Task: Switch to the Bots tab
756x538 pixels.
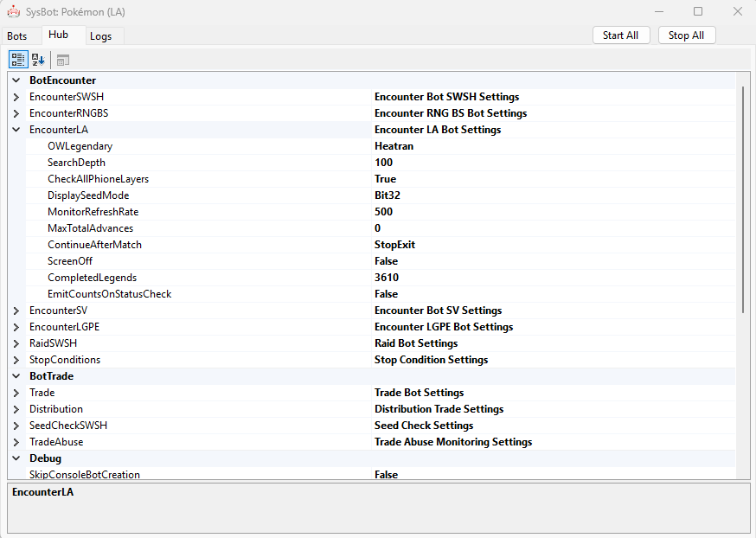Action: point(17,36)
